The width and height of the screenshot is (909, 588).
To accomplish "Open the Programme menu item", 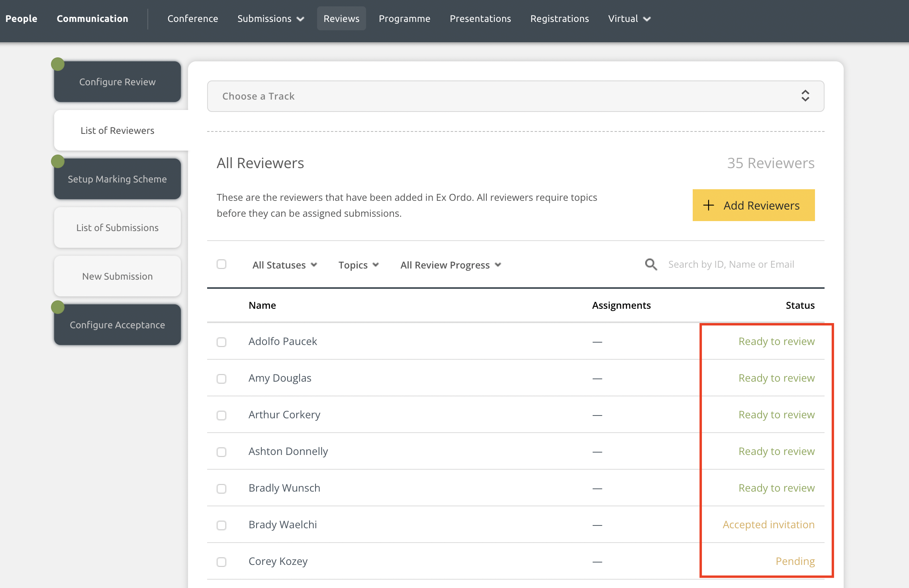I will point(404,19).
